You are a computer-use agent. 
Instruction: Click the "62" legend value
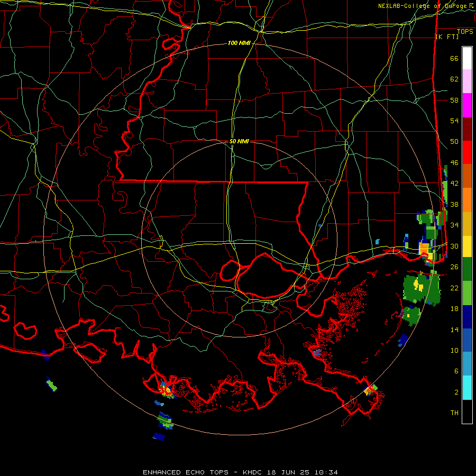pos(454,79)
